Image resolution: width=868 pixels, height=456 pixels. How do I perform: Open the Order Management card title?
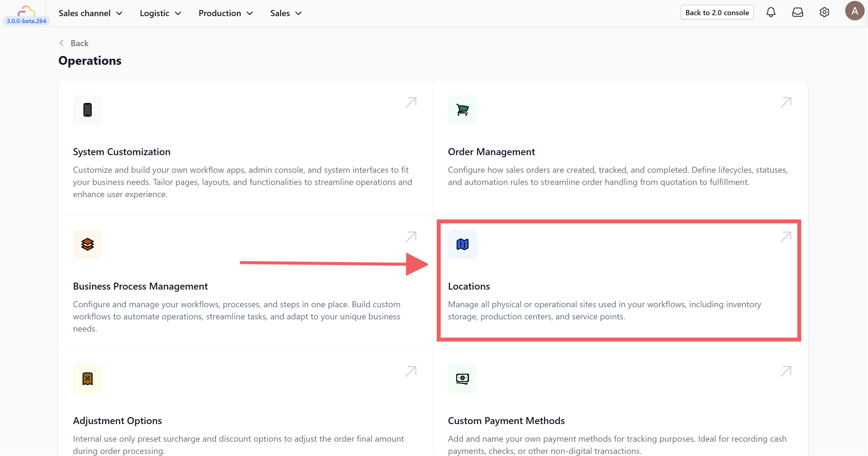point(491,152)
